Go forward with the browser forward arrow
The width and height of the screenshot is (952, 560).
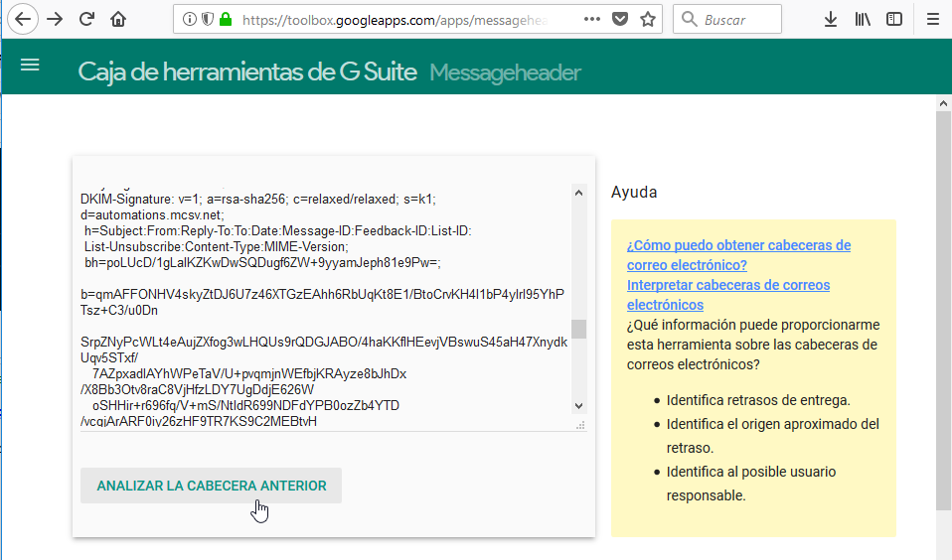point(55,20)
